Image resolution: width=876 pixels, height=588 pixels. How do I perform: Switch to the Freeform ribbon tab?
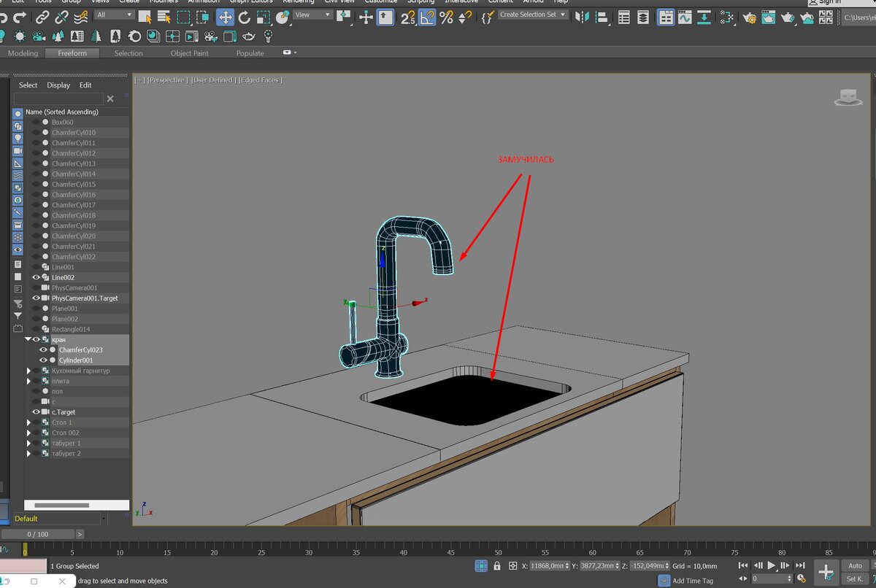point(72,53)
